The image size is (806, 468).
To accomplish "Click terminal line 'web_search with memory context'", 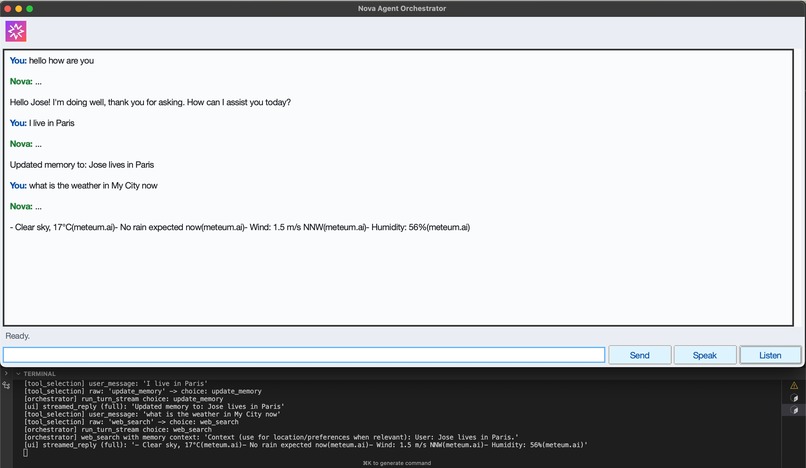I will tap(271, 437).
